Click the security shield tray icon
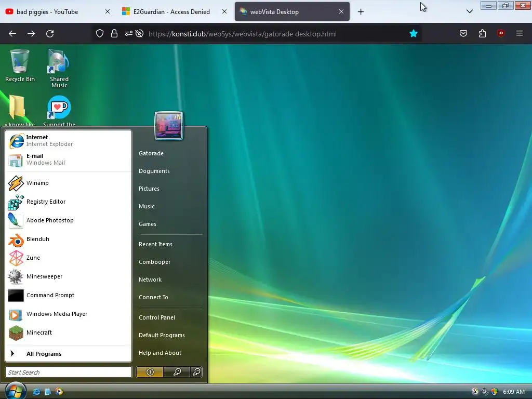 click(x=494, y=392)
